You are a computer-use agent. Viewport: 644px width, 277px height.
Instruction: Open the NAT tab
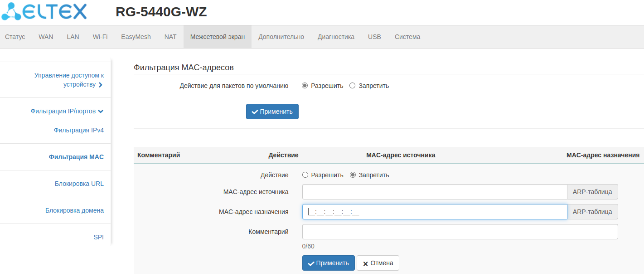tap(170, 37)
